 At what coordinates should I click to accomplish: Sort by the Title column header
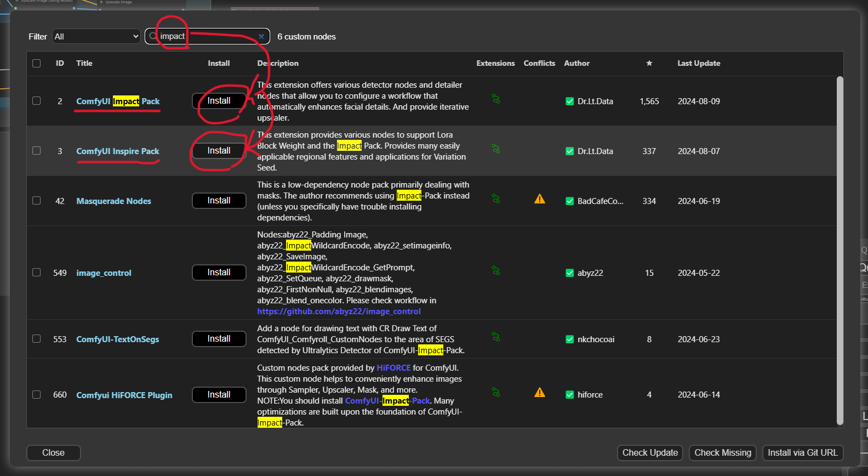pyautogui.click(x=84, y=63)
